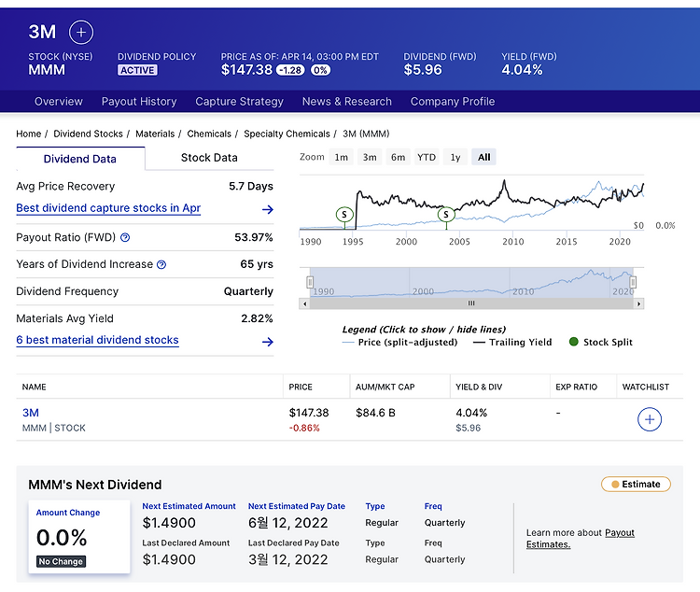Click the YIELD & DIV column header

coord(479,387)
